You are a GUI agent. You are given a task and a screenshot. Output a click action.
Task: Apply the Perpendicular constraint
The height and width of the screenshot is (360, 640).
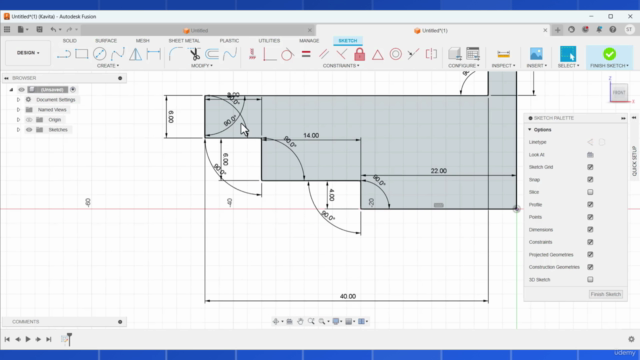pos(341,54)
